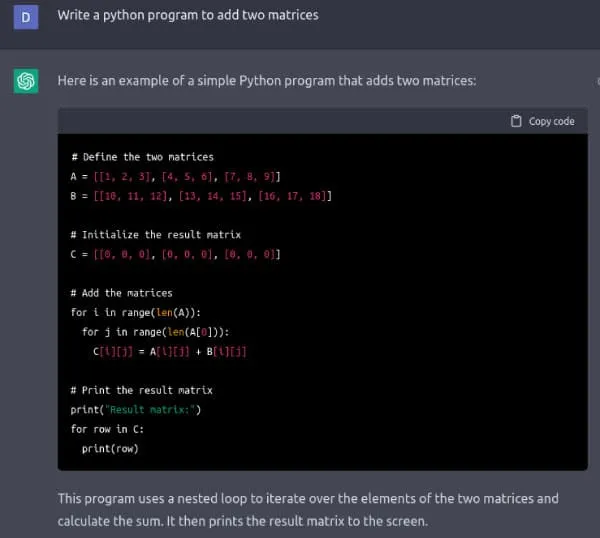Click the matrix C zero-initialization line
This screenshot has width=600, height=538.
[175, 254]
